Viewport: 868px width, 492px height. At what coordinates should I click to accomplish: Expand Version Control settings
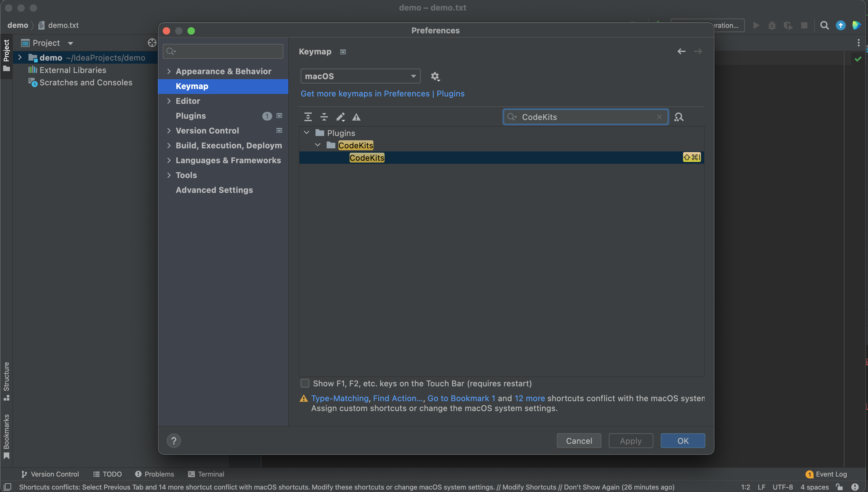tap(169, 131)
